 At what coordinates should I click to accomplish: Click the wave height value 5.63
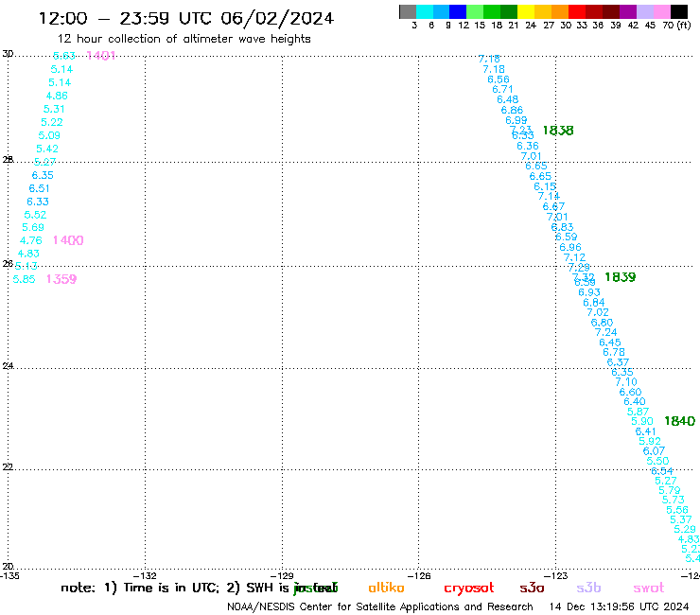coord(63,56)
